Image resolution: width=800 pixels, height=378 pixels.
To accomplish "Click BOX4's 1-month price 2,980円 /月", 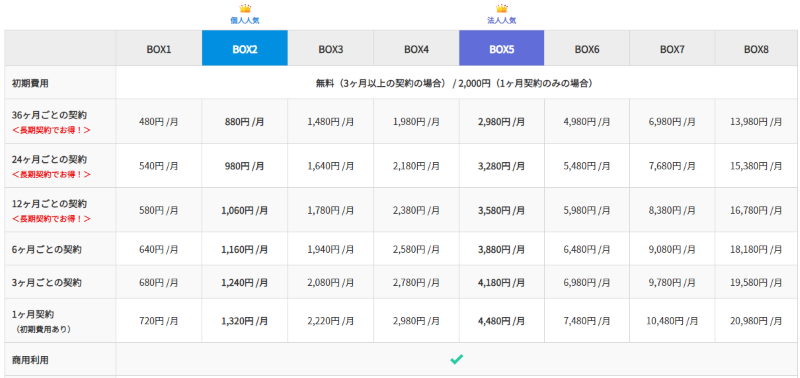I will pyautogui.click(x=416, y=321).
